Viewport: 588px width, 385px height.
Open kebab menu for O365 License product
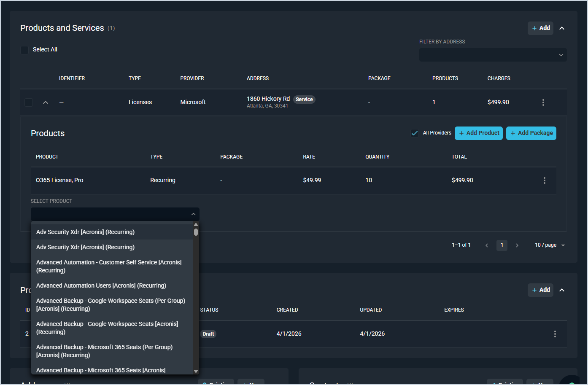(x=544, y=180)
